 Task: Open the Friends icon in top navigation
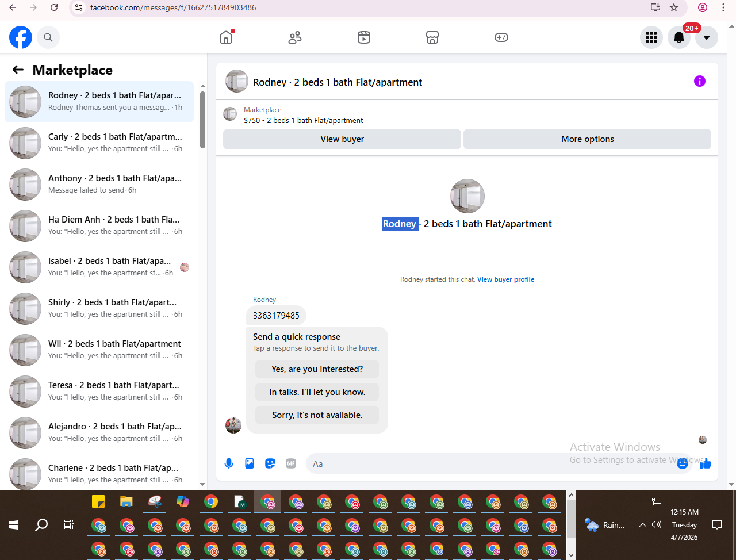295,37
